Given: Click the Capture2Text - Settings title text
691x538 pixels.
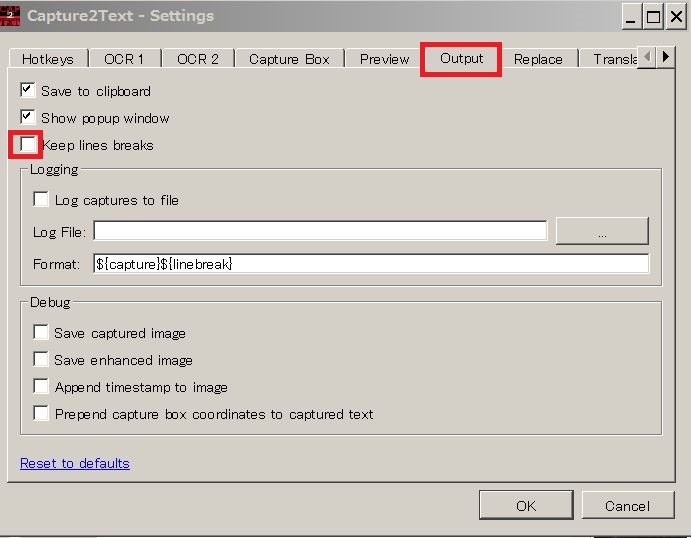Looking at the screenshot, I should (120, 16).
